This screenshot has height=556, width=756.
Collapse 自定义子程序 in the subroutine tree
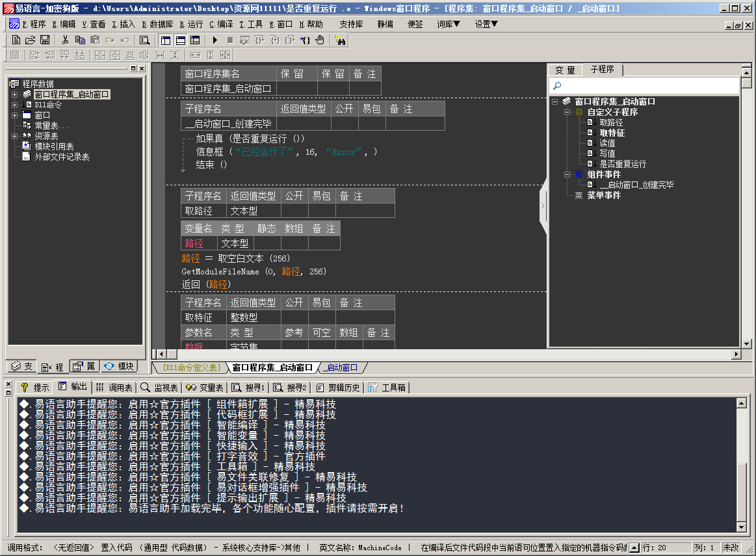[567, 112]
